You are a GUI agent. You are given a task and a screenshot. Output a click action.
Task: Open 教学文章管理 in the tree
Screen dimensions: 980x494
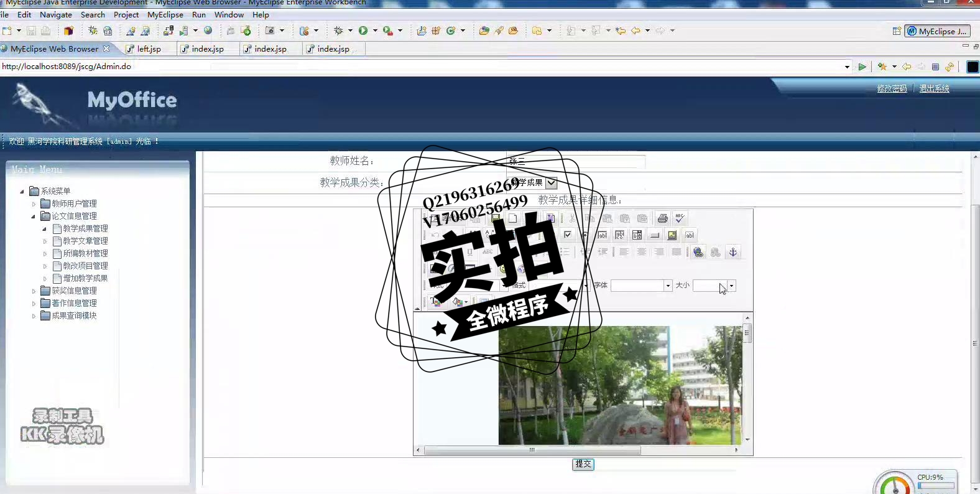click(85, 241)
